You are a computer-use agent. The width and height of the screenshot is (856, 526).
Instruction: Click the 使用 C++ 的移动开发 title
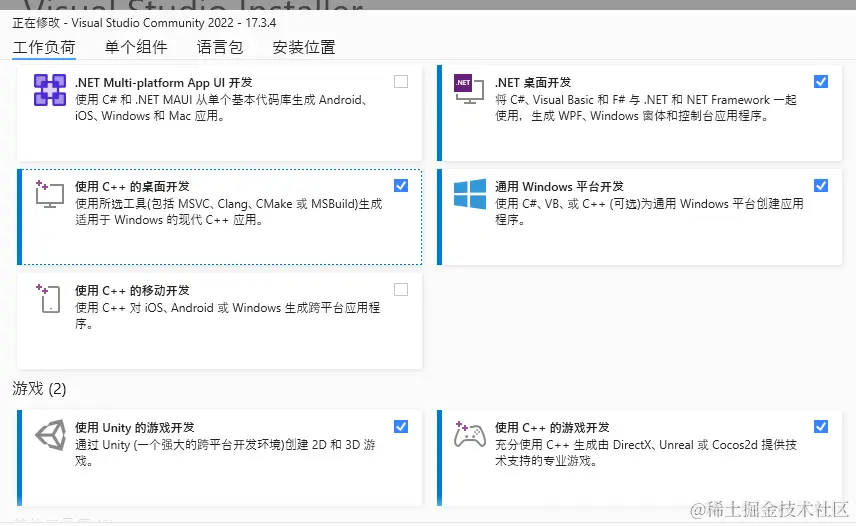pyautogui.click(x=132, y=291)
